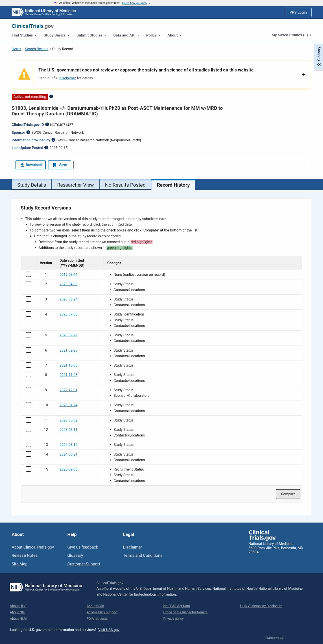
Task: Click the yellow warning triangle icon
Action: [x=24, y=74]
